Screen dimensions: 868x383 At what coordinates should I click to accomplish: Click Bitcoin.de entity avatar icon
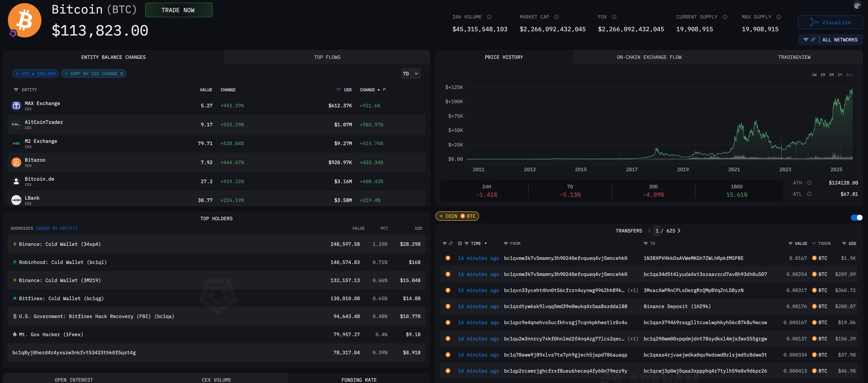tap(16, 181)
